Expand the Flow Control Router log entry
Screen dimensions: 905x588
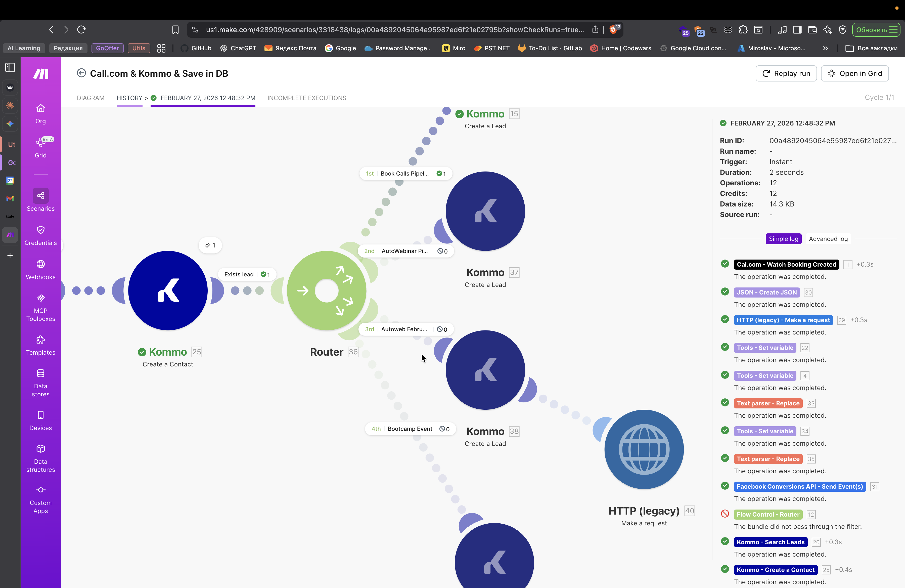[768, 514]
